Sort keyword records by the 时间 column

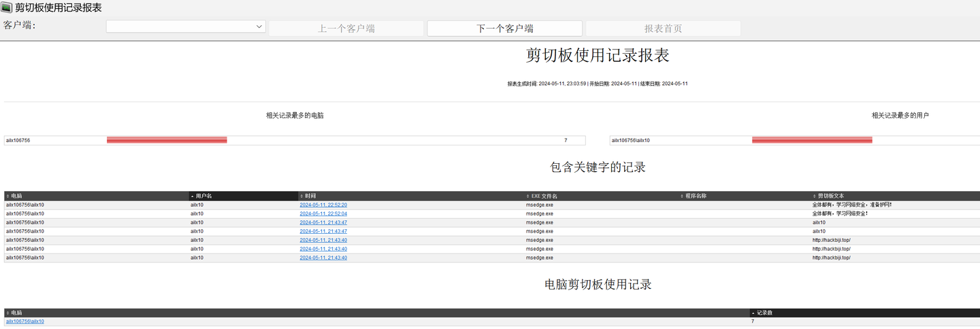pos(411,196)
